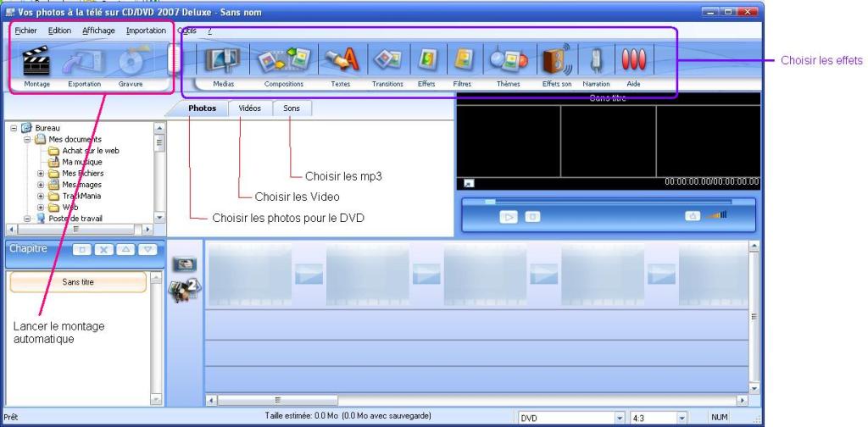This screenshot has height=427, width=868.
Task: Move chapter up with triangle button
Action: click(125, 249)
